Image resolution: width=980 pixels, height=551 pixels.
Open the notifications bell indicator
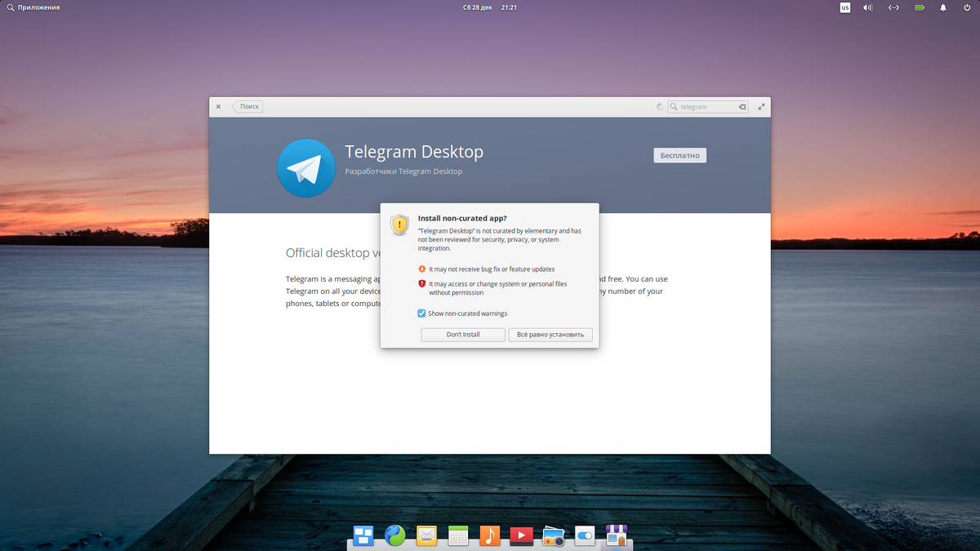[x=943, y=7]
